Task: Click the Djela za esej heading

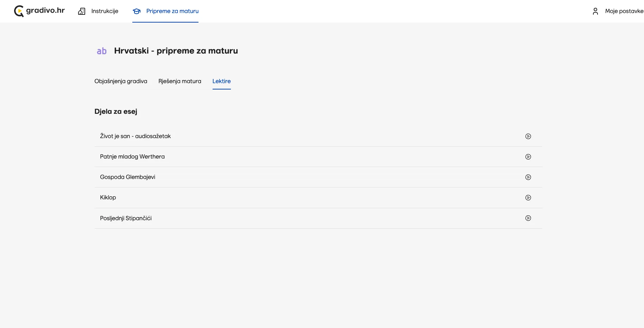Action: coord(116,112)
